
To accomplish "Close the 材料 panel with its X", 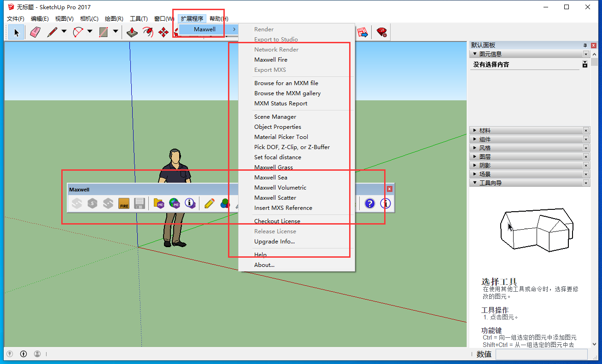I will (x=586, y=131).
